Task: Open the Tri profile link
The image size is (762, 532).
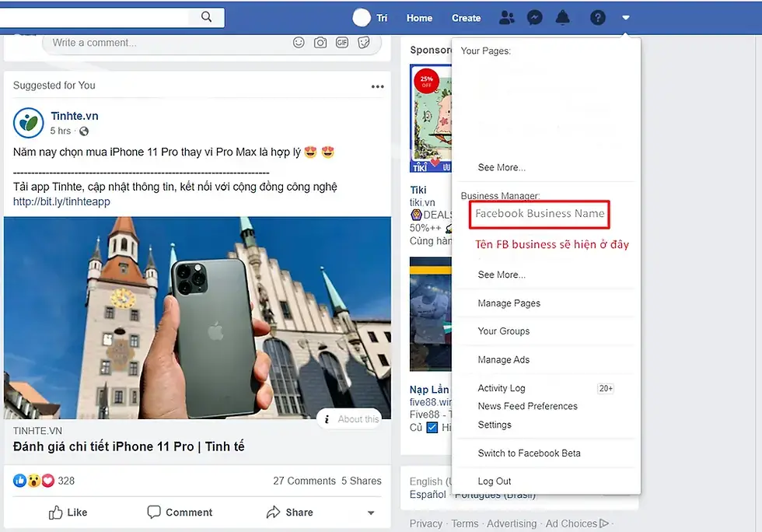Action: 382,18
